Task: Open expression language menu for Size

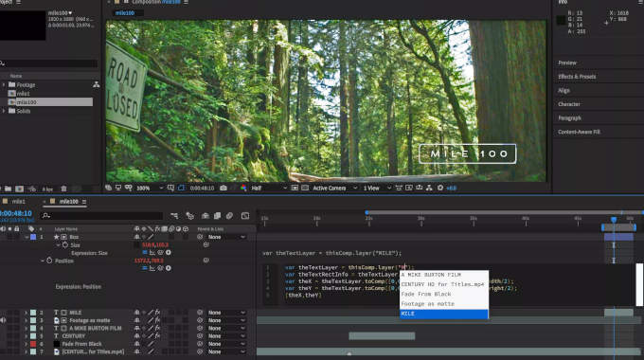Action: [x=169, y=253]
